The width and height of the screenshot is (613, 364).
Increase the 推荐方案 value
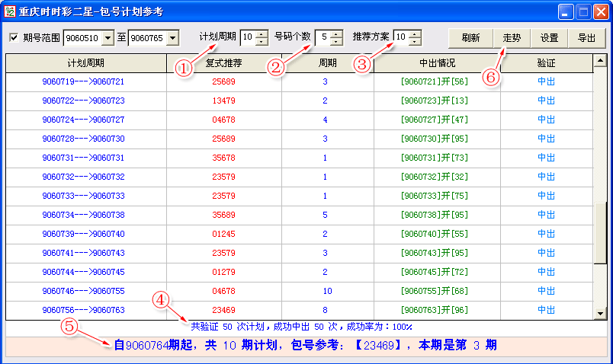point(415,34)
